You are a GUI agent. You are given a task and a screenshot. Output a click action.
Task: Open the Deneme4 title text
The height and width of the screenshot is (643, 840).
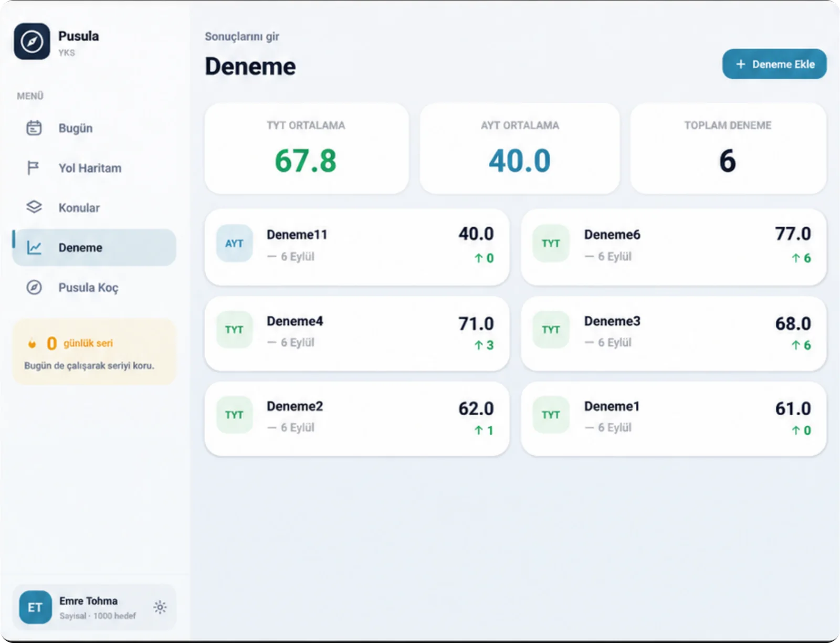pos(295,321)
